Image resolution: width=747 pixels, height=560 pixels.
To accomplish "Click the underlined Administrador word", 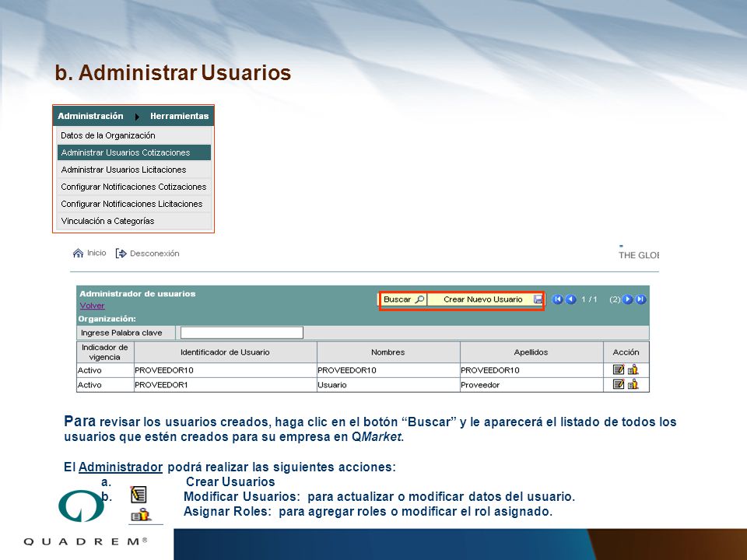I will (121, 467).
